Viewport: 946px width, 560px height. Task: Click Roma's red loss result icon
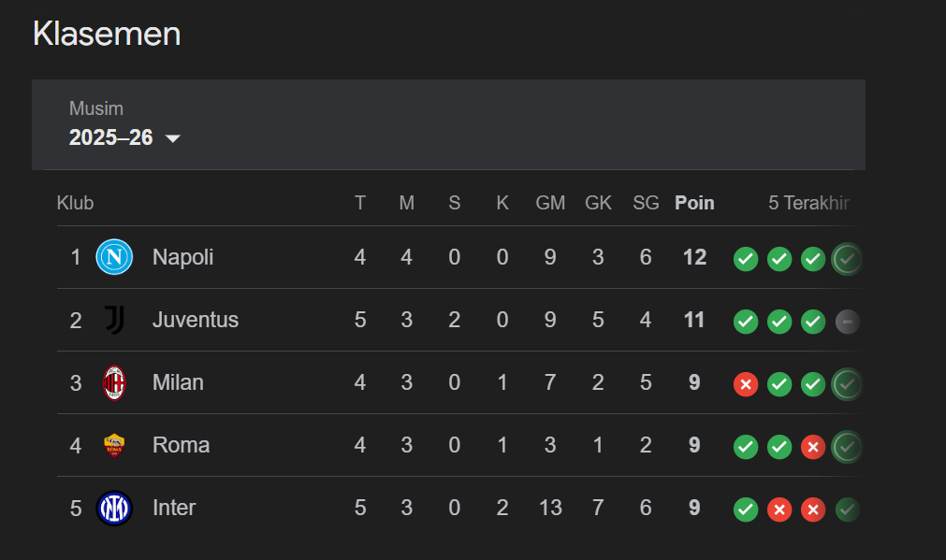pos(813,447)
